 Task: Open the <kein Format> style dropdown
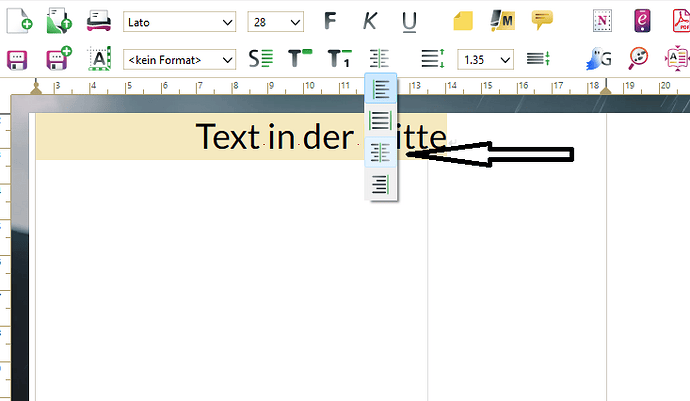pos(180,59)
